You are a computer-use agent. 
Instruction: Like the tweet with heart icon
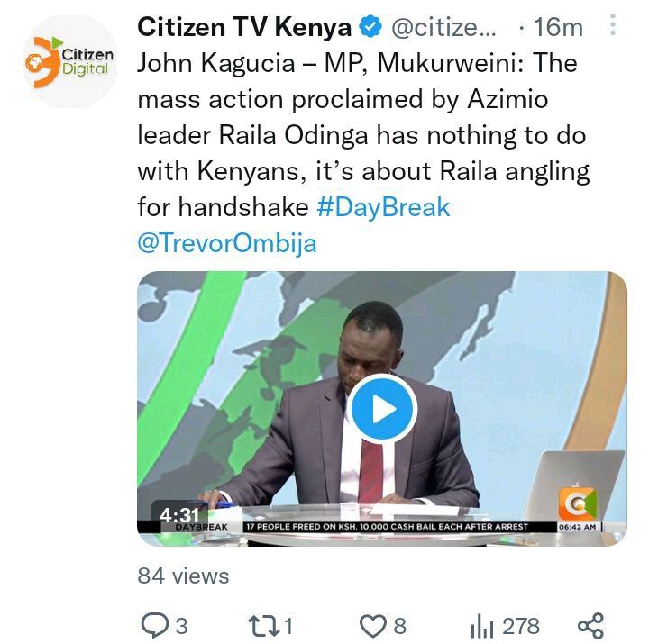point(373,626)
